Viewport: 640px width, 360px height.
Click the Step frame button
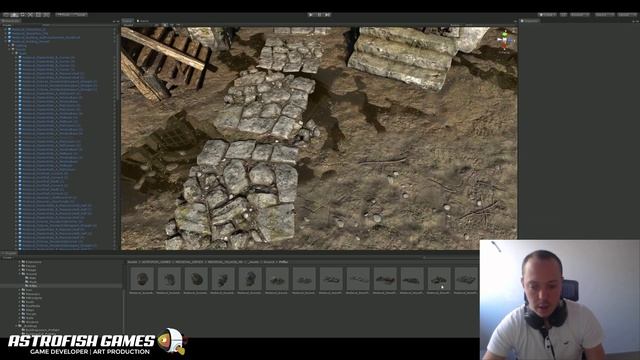[327, 15]
